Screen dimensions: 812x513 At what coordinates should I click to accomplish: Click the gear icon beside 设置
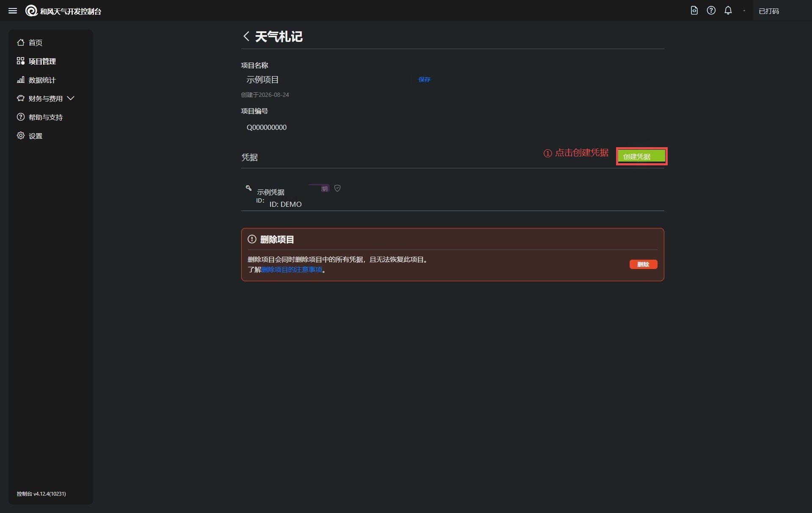pos(20,135)
